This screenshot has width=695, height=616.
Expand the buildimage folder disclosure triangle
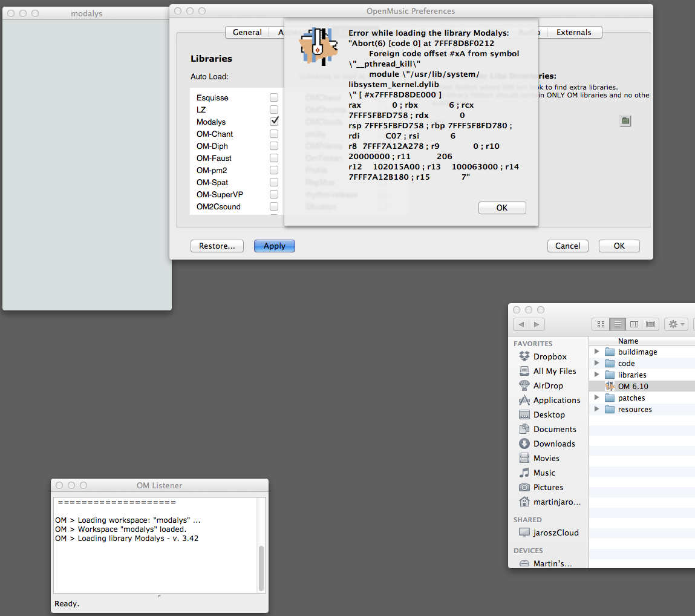point(596,351)
